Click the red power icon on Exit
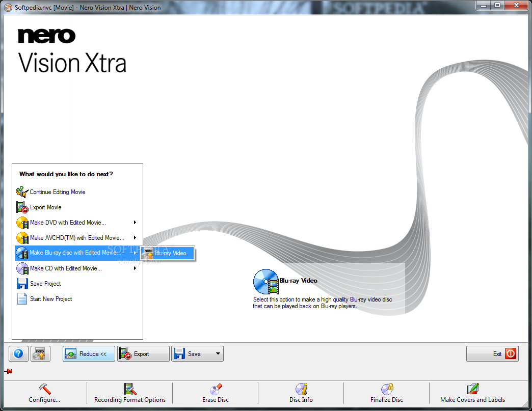The image size is (532, 411). click(510, 353)
